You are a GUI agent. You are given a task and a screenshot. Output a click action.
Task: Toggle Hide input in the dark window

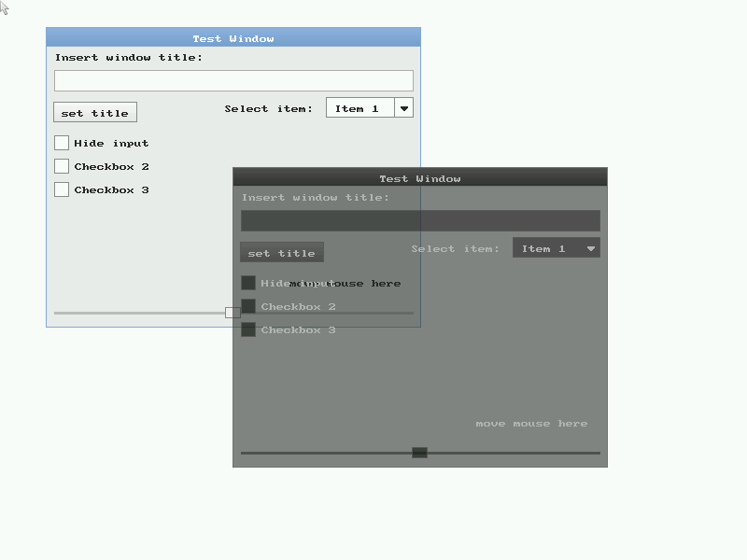pos(248,283)
